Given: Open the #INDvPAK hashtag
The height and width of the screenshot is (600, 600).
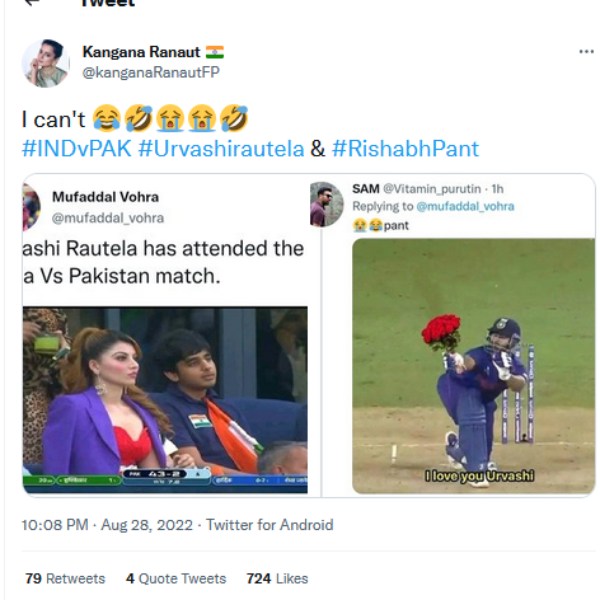Looking at the screenshot, I should click(x=75, y=149).
